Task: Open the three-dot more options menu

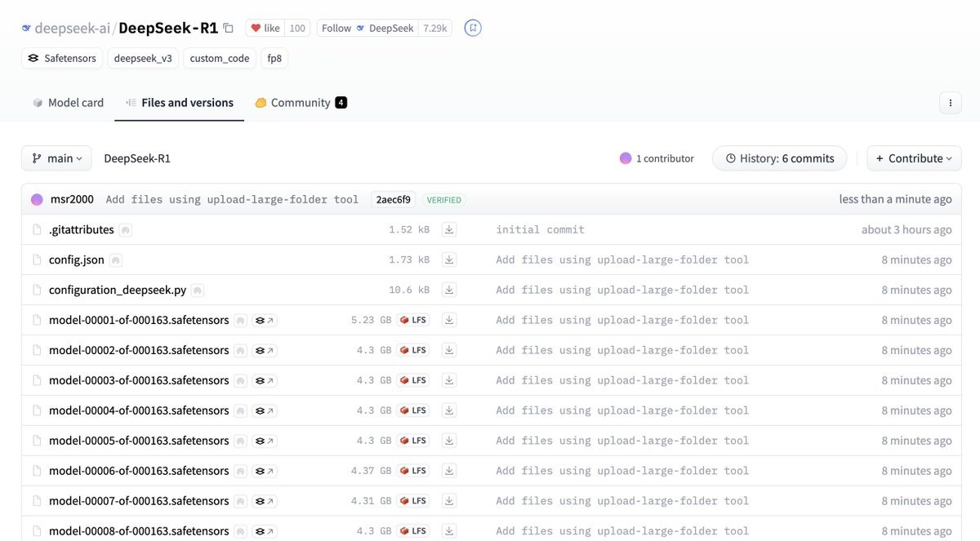Action: pyautogui.click(x=950, y=103)
